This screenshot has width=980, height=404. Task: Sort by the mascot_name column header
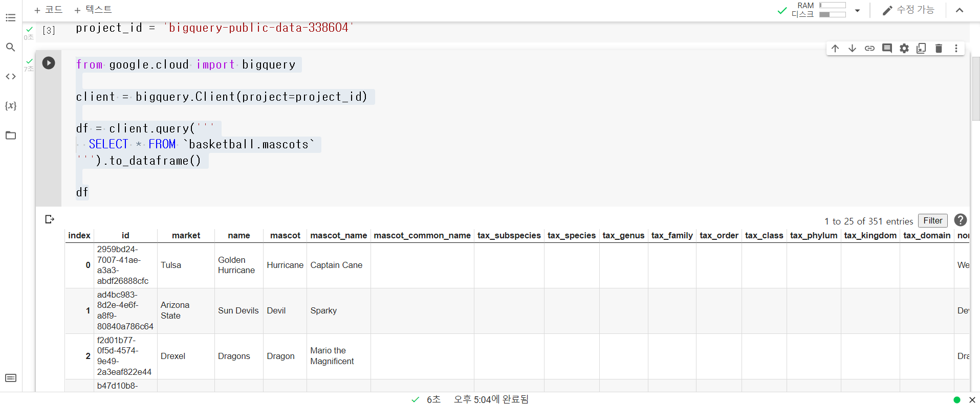point(338,235)
